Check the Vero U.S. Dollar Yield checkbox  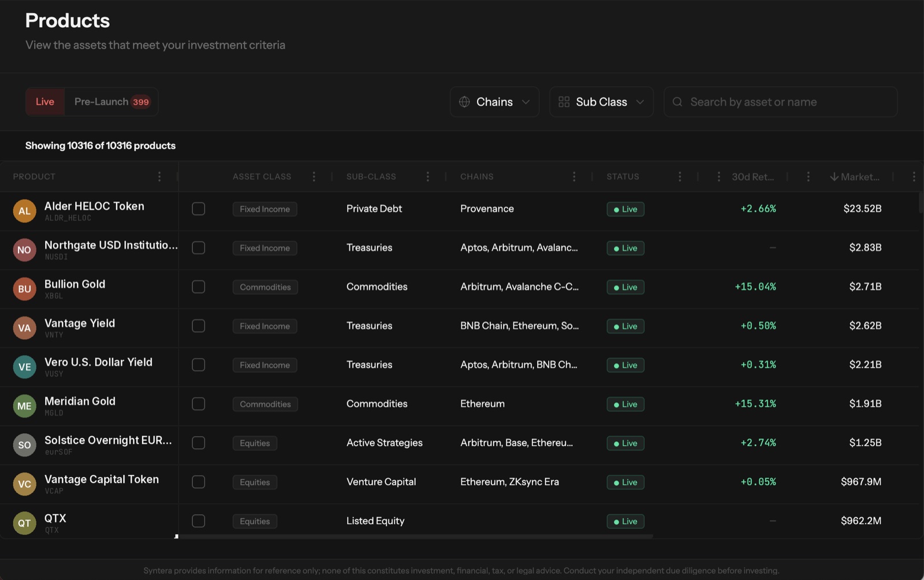click(198, 365)
